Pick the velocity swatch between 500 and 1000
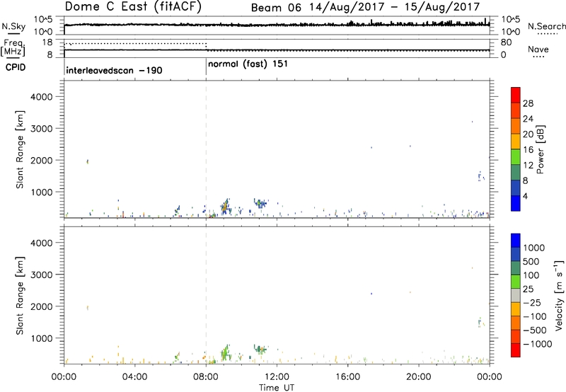The height and width of the screenshot is (392, 566). (516, 255)
